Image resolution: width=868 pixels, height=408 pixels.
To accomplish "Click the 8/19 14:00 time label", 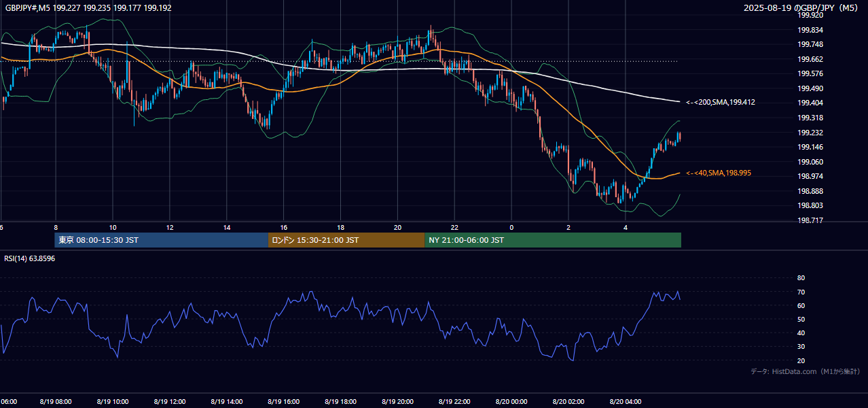I will [x=227, y=402].
